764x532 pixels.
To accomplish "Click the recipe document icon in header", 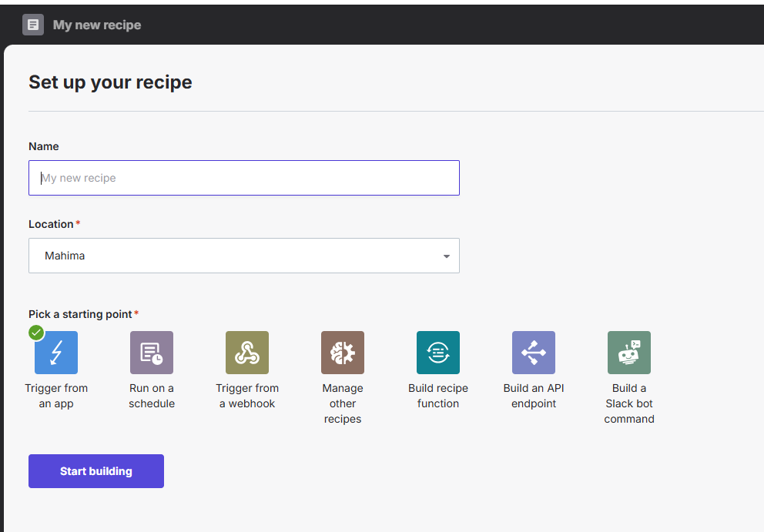I will click(33, 25).
